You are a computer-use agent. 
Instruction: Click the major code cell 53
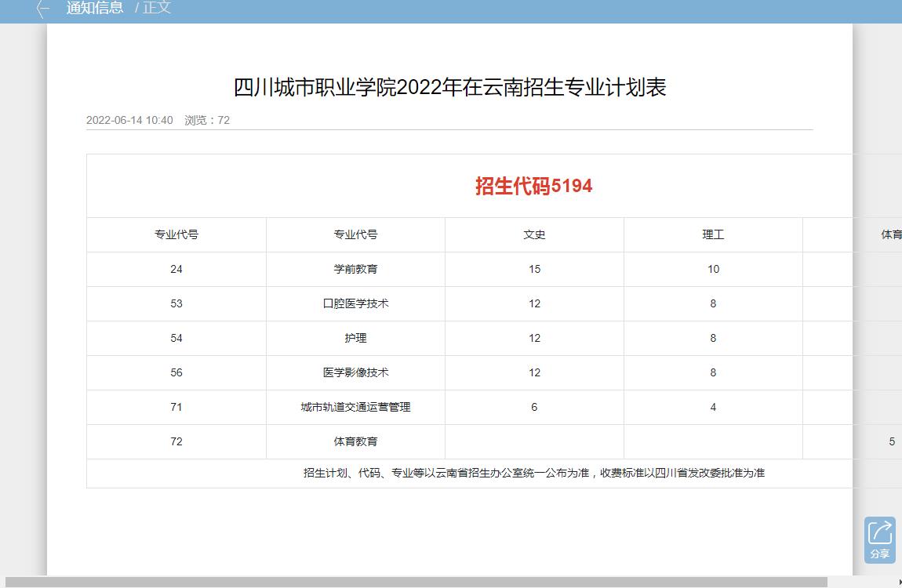176,303
